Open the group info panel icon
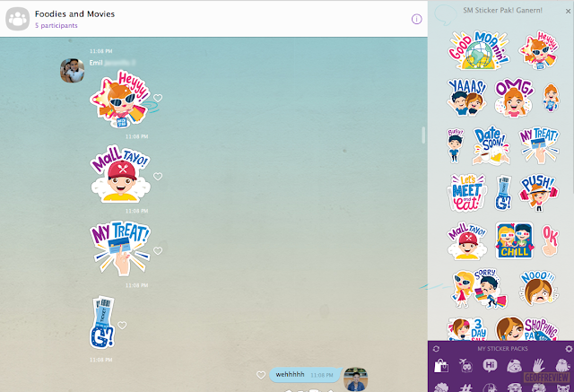Image resolution: width=574 pixels, height=392 pixels. 416,19
